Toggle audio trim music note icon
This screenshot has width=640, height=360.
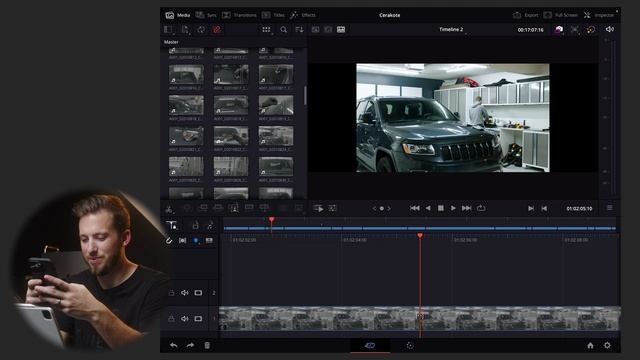click(x=210, y=225)
